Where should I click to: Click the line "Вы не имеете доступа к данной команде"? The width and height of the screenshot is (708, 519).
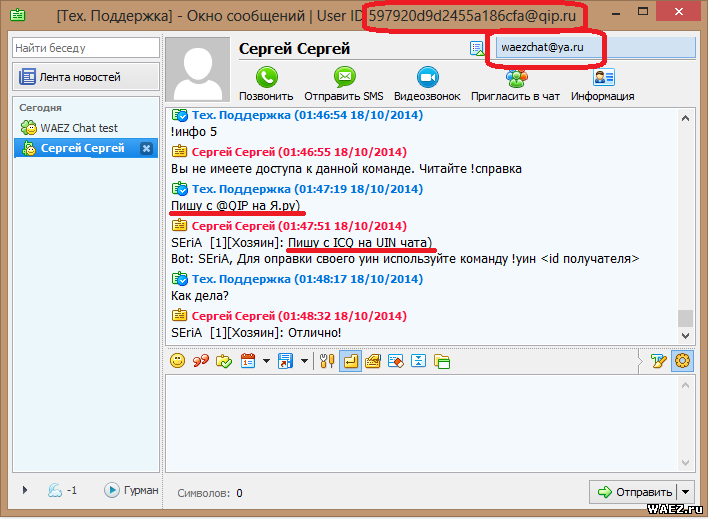point(346,169)
